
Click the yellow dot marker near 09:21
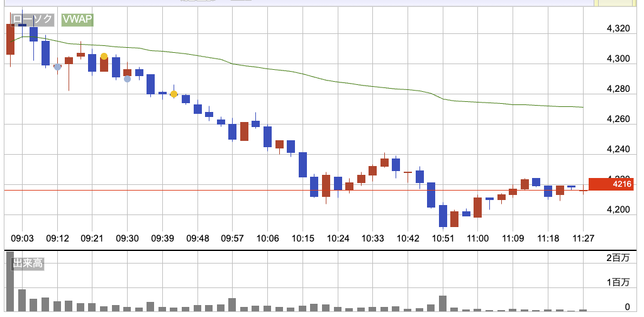tap(104, 57)
